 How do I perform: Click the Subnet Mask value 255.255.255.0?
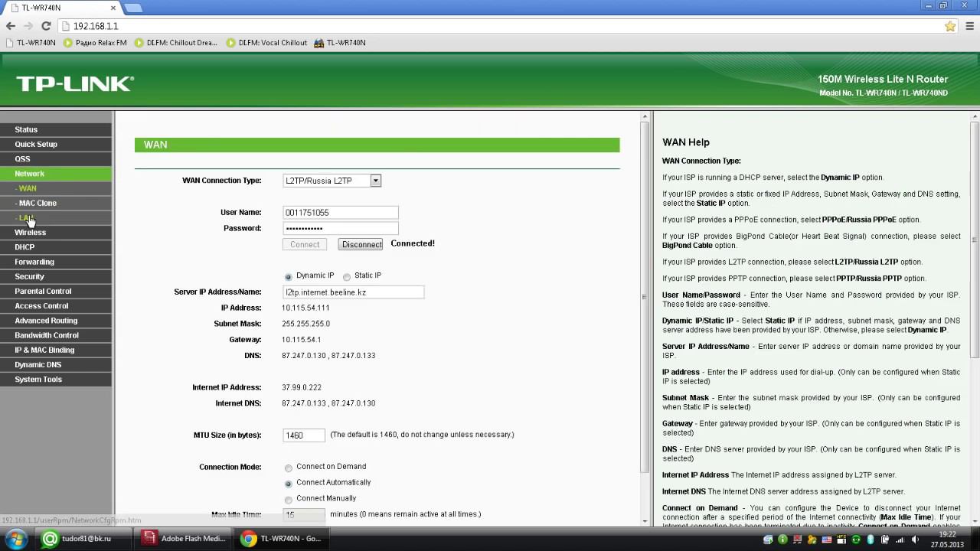coord(305,324)
